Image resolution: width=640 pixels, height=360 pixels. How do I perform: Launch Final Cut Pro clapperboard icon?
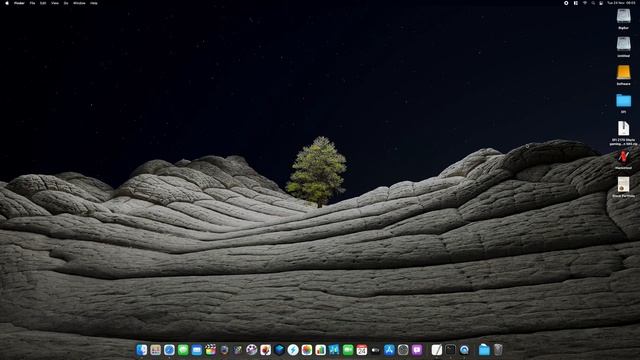pyautogui.click(x=211, y=350)
